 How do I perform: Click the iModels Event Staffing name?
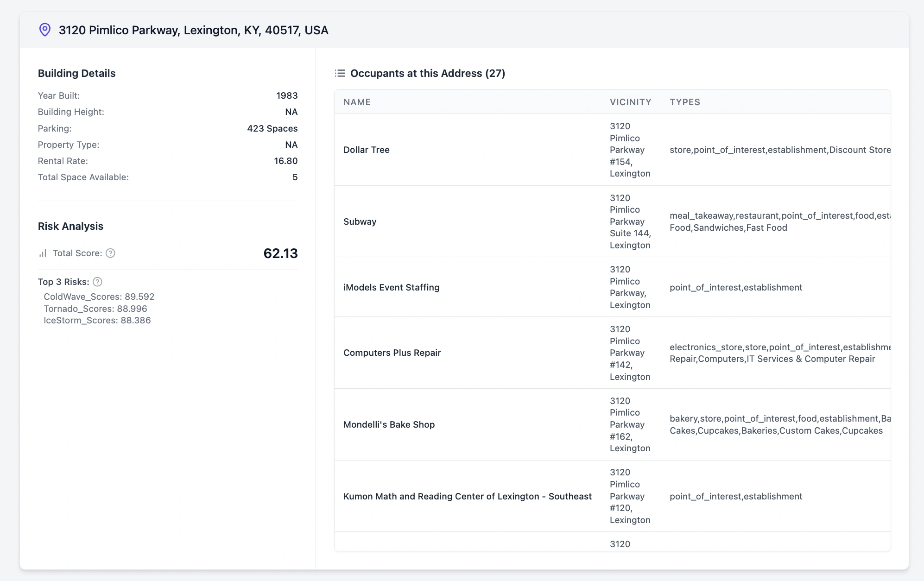click(392, 287)
